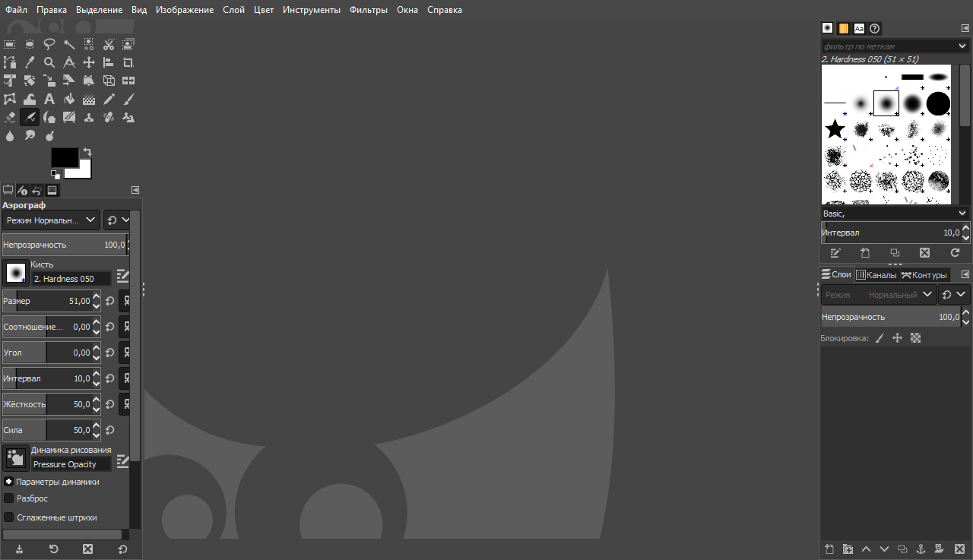Select the Blur/Sharpen droplet tool
Viewport: 973px width, 560px height.
10,135
